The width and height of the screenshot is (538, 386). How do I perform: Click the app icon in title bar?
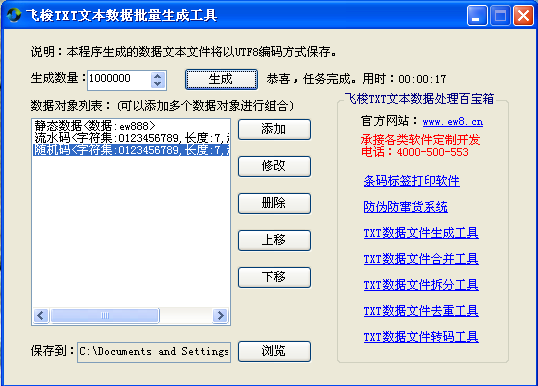click(x=14, y=15)
